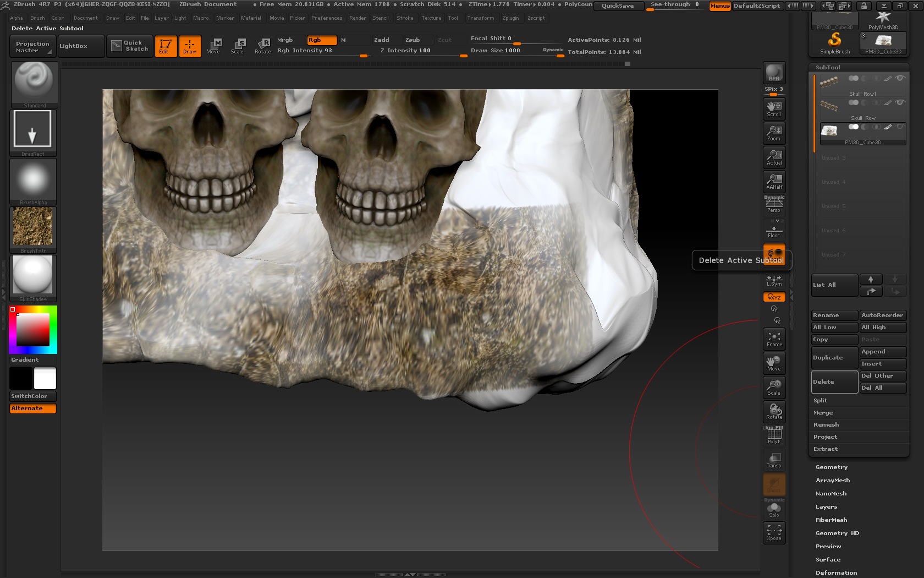Toggle Floor grid display
924x578 pixels.
(x=774, y=230)
